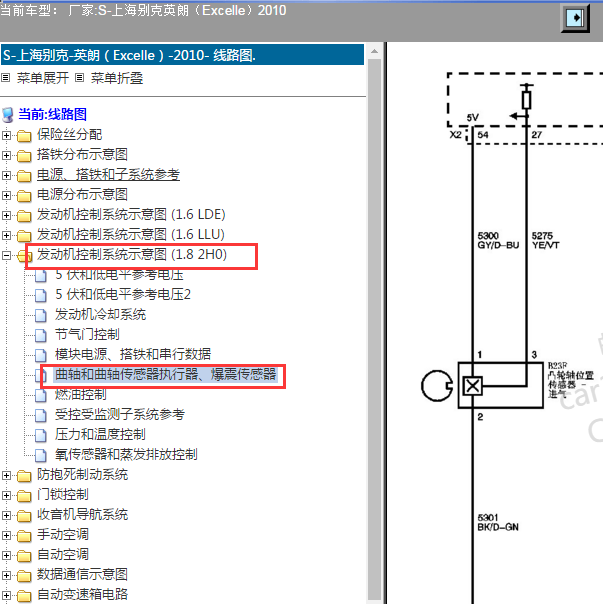Click the 自动空调 folder icon

pyautogui.click(x=24, y=556)
